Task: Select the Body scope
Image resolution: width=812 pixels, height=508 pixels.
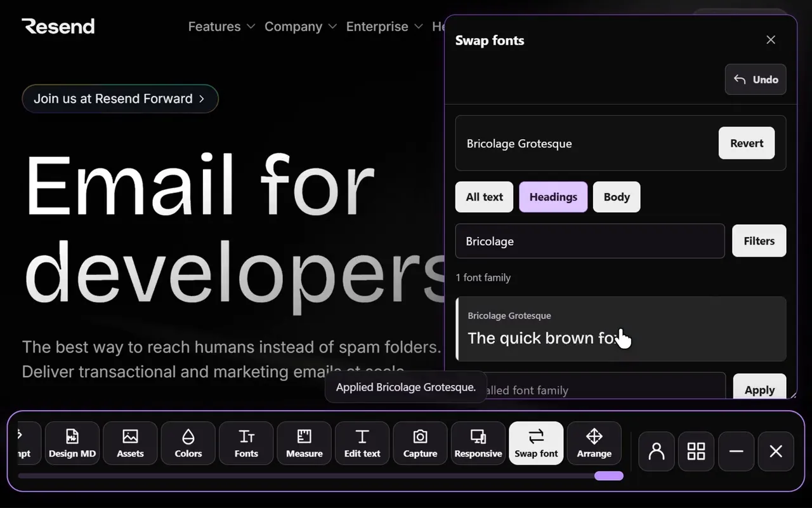Action: click(x=617, y=197)
